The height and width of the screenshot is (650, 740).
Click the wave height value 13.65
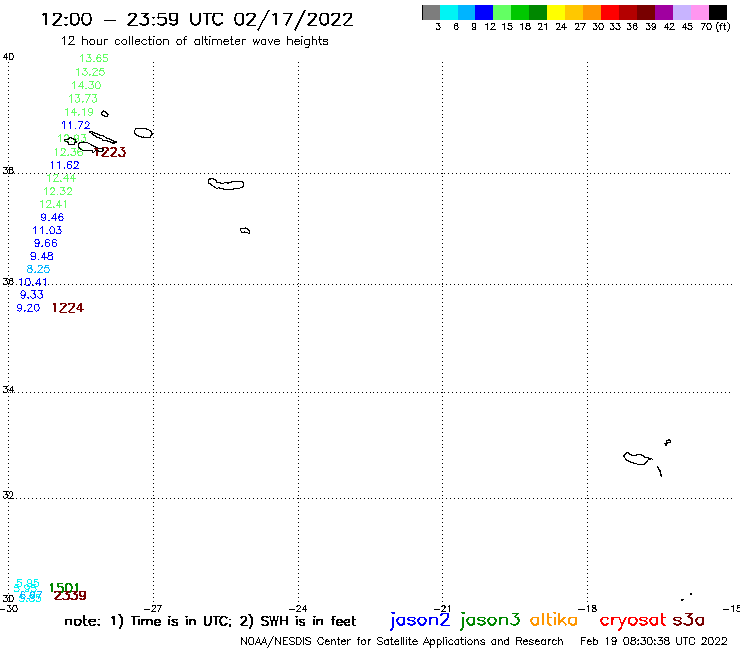[x=94, y=58]
